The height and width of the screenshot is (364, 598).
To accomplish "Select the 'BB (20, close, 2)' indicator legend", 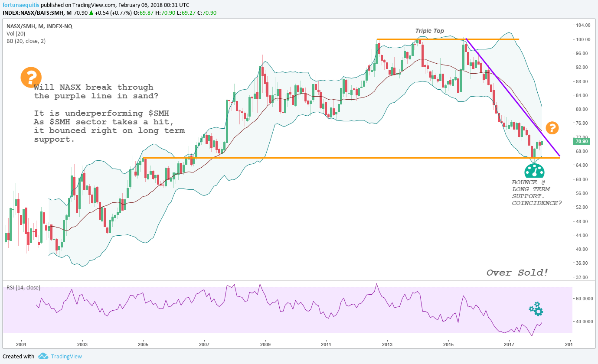I will pyautogui.click(x=26, y=41).
